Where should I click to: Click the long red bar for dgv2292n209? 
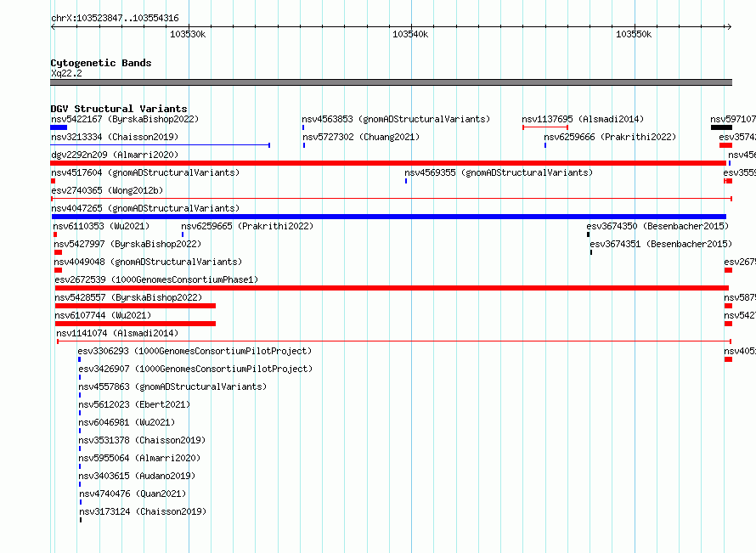click(388, 163)
